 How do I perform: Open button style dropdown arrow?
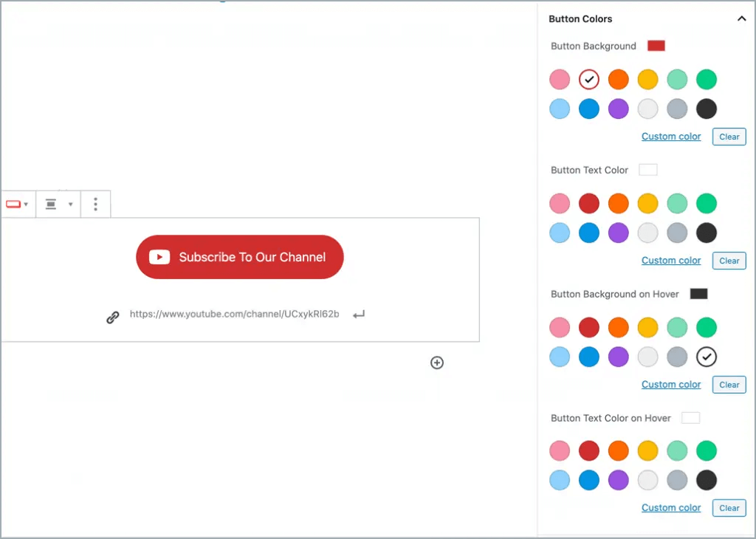[x=27, y=205]
